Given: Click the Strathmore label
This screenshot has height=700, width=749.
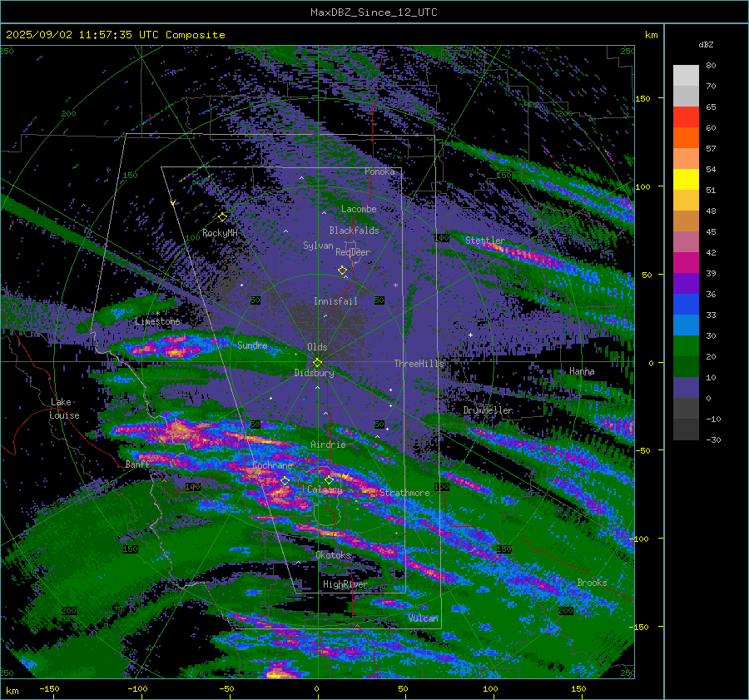Looking at the screenshot, I should point(404,493).
